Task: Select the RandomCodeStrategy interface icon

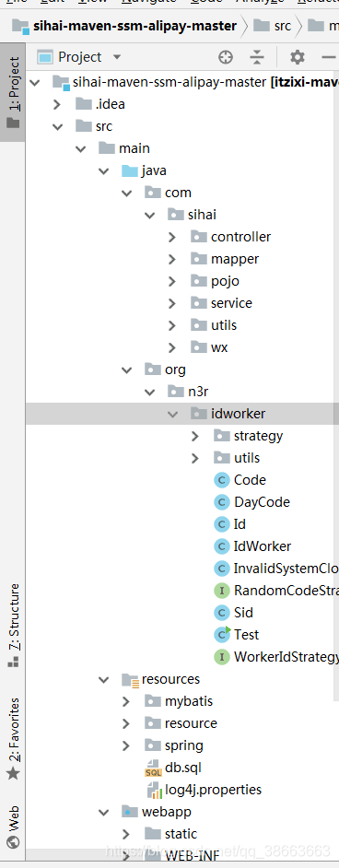Action: (x=222, y=591)
